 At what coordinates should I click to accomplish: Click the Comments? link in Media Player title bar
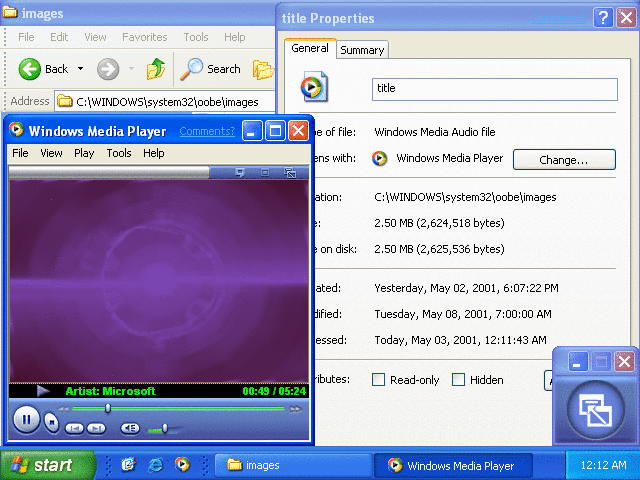[207, 131]
